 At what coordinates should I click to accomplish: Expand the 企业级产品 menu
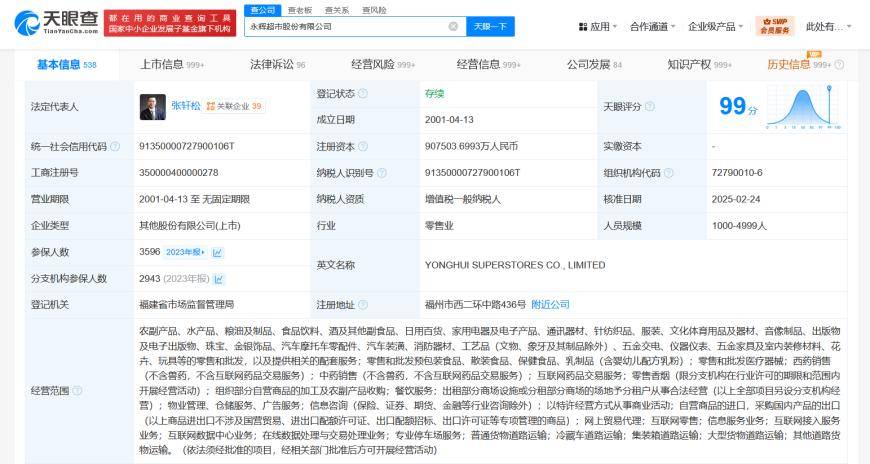click(715, 26)
